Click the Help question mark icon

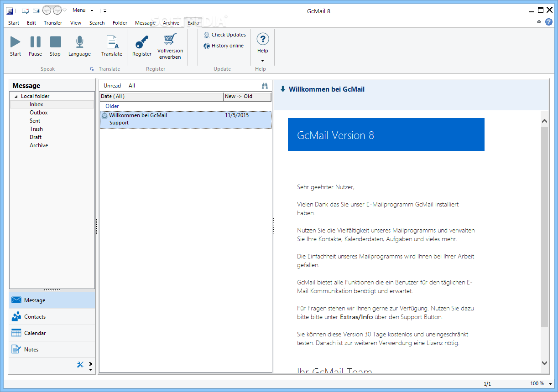click(x=263, y=39)
